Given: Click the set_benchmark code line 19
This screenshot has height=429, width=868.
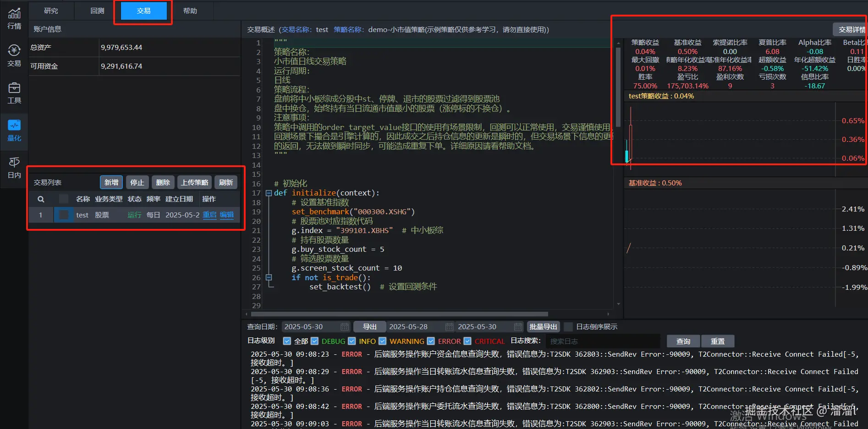Looking at the screenshot, I should click(353, 212).
